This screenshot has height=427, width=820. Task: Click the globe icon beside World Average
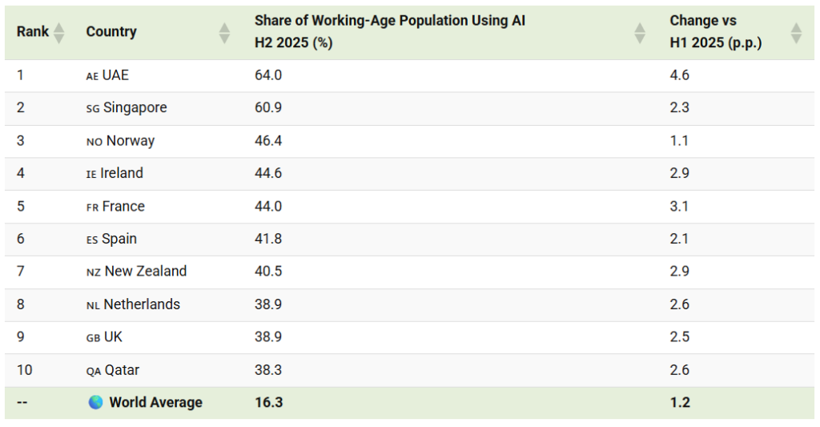[95, 402]
